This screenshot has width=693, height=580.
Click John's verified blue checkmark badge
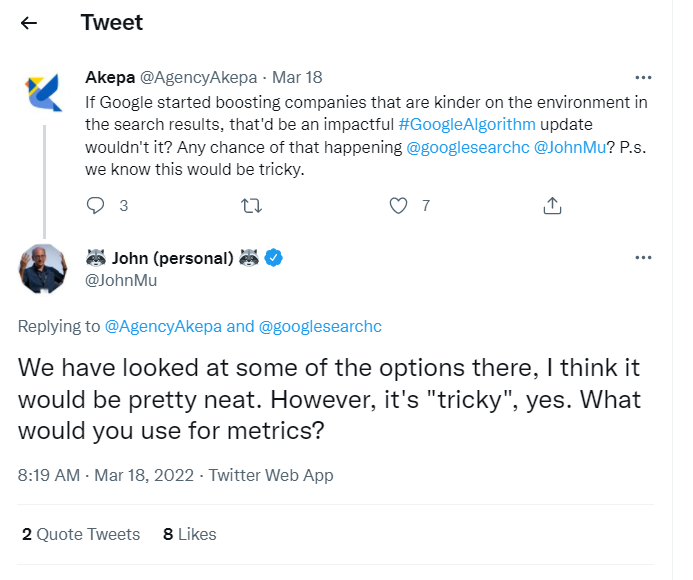click(x=274, y=258)
